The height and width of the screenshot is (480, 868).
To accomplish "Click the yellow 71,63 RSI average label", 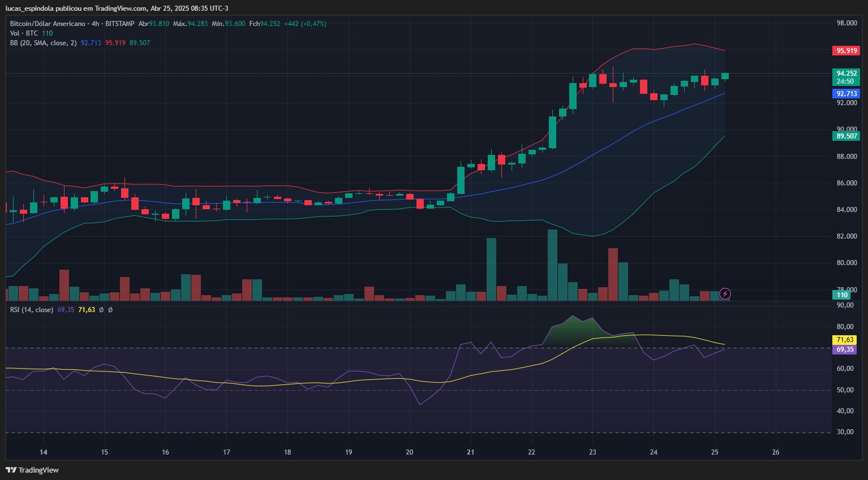I will (x=844, y=340).
